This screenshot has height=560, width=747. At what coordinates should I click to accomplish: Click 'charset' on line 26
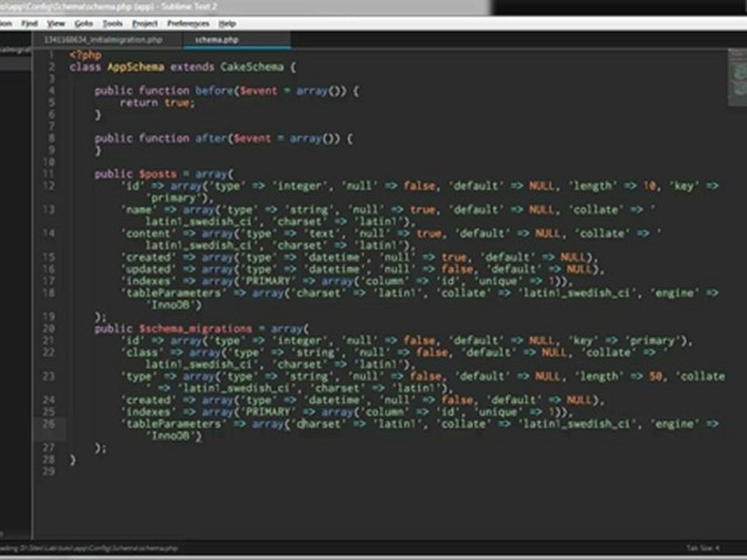pos(319,425)
